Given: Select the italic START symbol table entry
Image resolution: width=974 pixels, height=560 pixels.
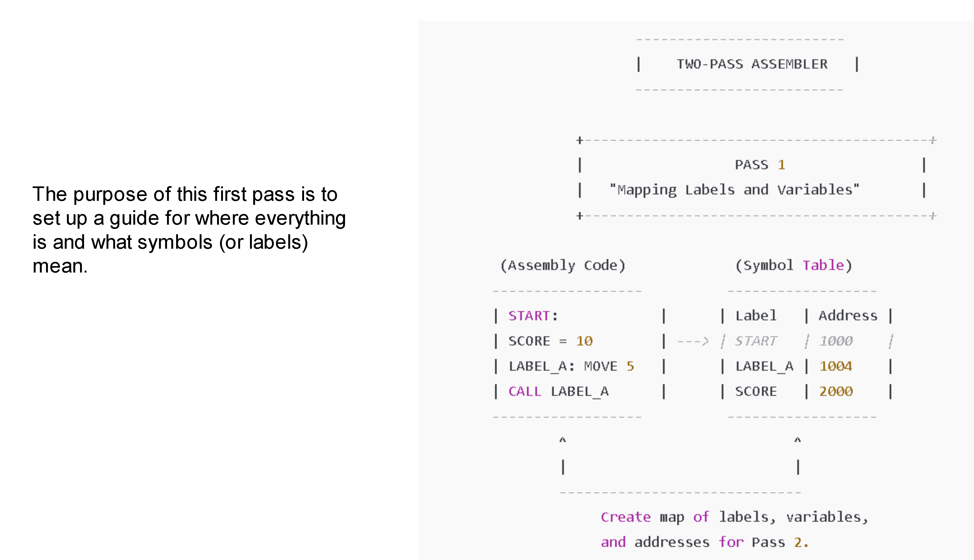Looking at the screenshot, I should coord(756,341).
